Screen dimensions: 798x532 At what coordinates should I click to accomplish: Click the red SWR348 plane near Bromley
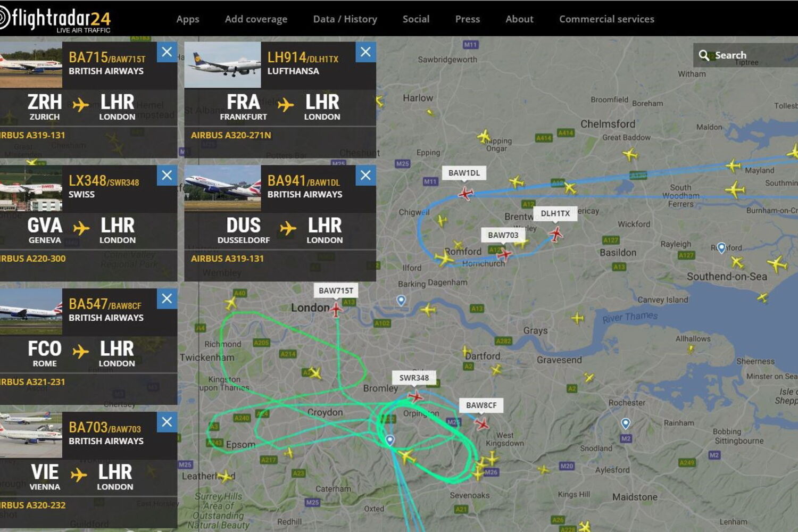tap(415, 396)
